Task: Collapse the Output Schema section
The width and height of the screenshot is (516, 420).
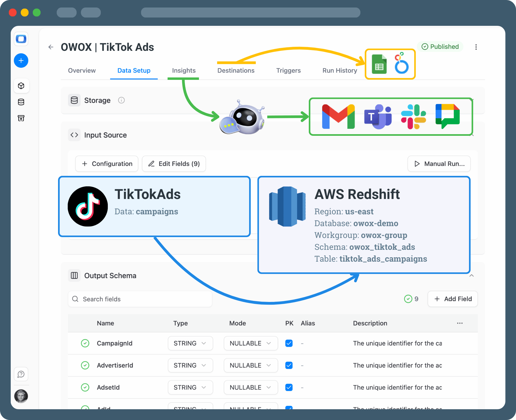Action: [x=471, y=276]
